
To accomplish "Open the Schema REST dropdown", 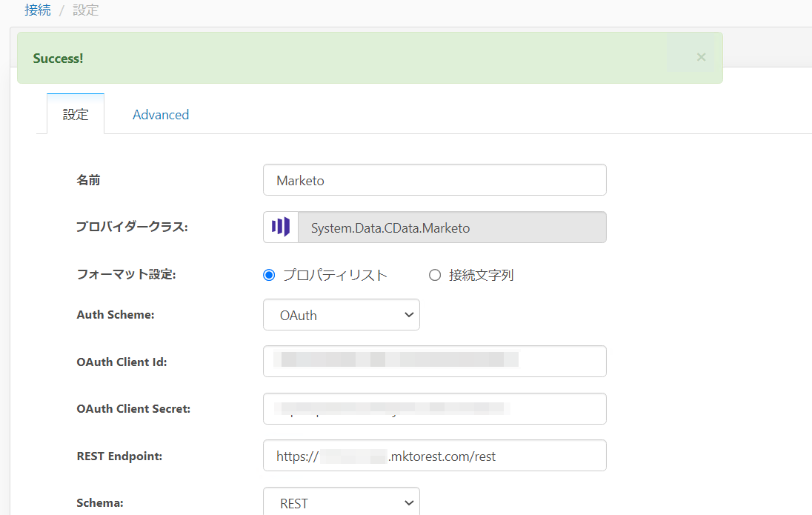I will 342,502.
